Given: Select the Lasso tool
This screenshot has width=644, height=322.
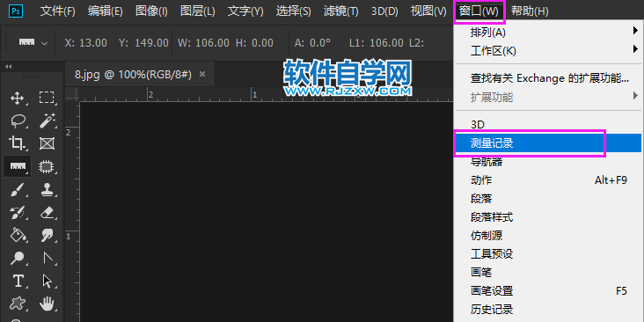Looking at the screenshot, I should 18,121.
